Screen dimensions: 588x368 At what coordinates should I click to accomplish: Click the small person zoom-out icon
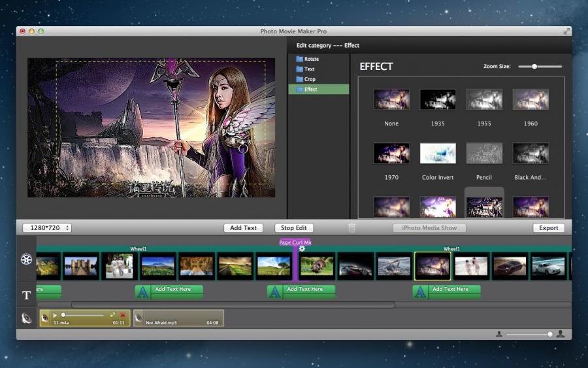click(x=499, y=334)
